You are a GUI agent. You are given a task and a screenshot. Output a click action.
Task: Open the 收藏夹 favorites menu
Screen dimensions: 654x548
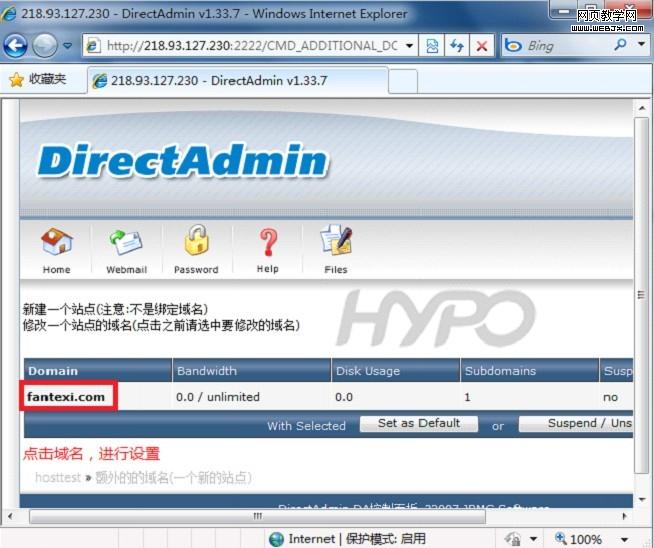click(x=38, y=79)
